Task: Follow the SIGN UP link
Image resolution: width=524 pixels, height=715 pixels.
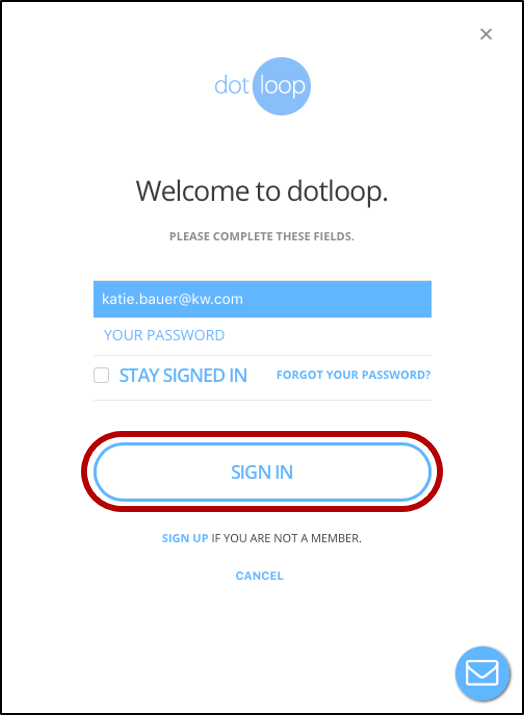Action: 185,538
